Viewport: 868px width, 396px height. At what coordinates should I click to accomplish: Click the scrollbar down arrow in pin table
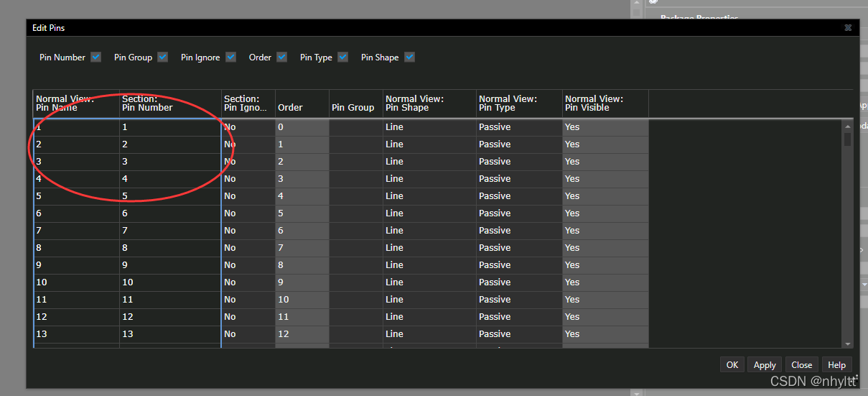coord(848,344)
